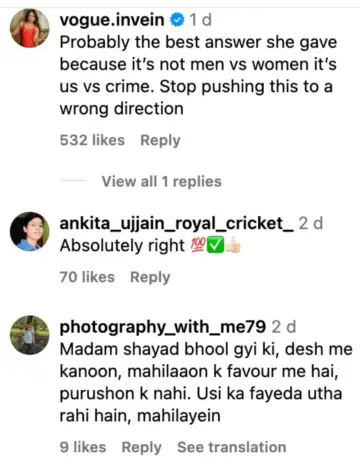Image resolution: width=360 pixels, height=472 pixels.
Task: Click the thumbs up emoji
Action: tap(233, 245)
